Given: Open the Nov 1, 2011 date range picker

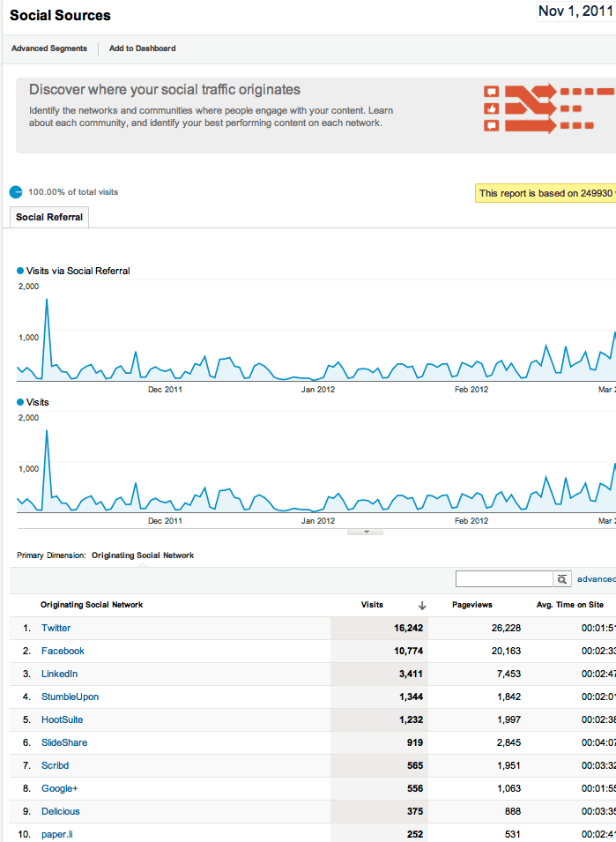Looking at the screenshot, I should coord(575,12).
